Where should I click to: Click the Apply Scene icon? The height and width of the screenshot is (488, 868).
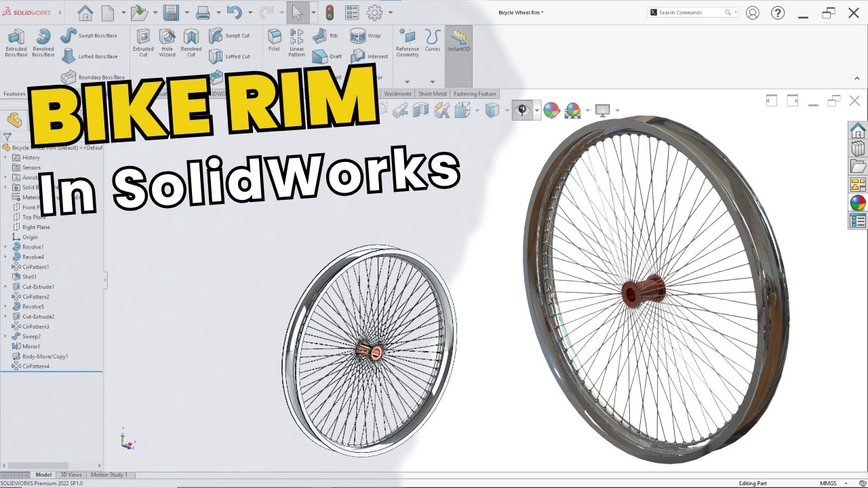click(573, 110)
